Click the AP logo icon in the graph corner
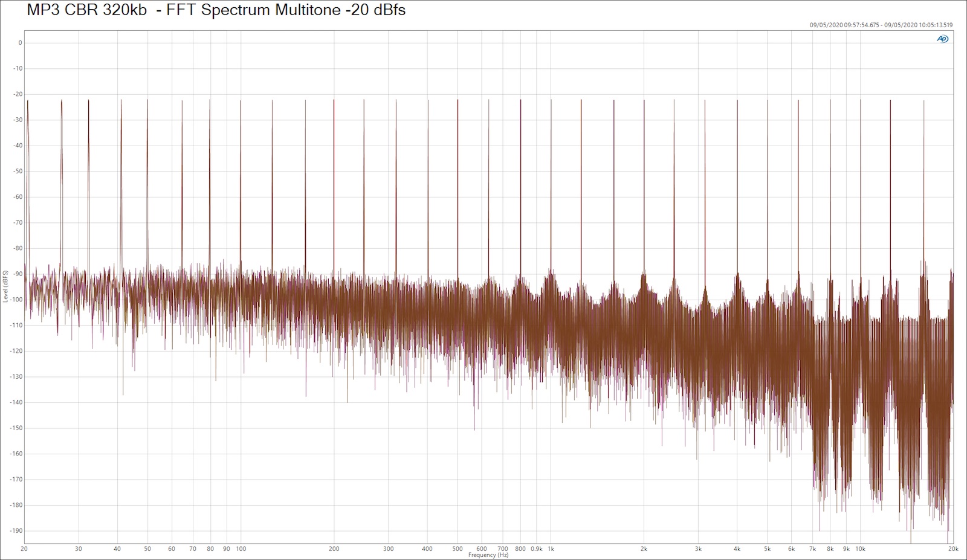The height and width of the screenshot is (560, 967). pos(942,39)
